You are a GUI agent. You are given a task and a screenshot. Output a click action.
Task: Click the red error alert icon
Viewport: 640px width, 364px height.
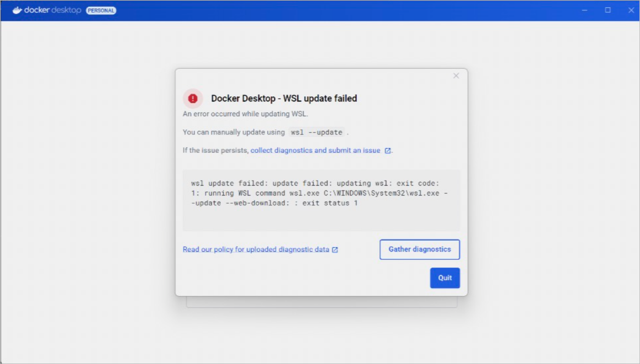tap(193, 99)
